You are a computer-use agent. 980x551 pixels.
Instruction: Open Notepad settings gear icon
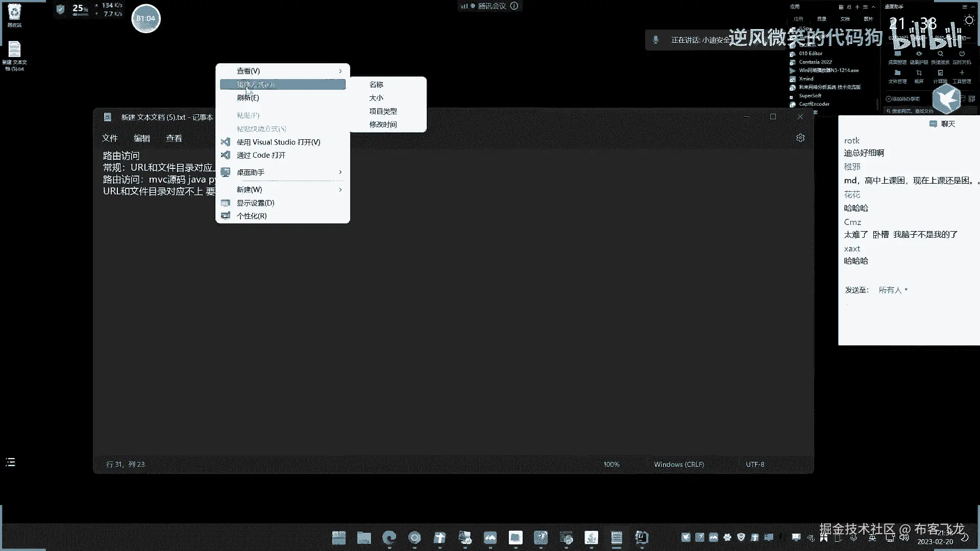[800, 138]
